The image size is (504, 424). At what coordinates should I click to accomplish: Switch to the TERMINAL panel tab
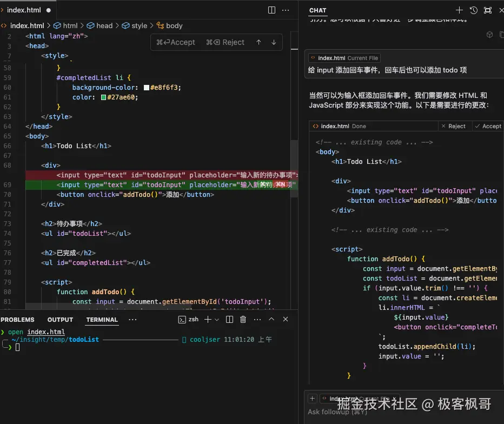[x=102, y=320]
